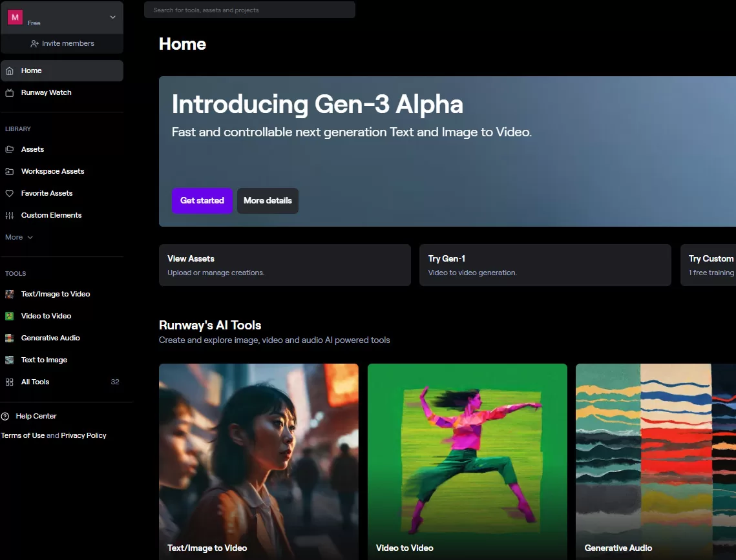
Task: Open the Generative Audio tool icon
Action: [x=10, y=338]
